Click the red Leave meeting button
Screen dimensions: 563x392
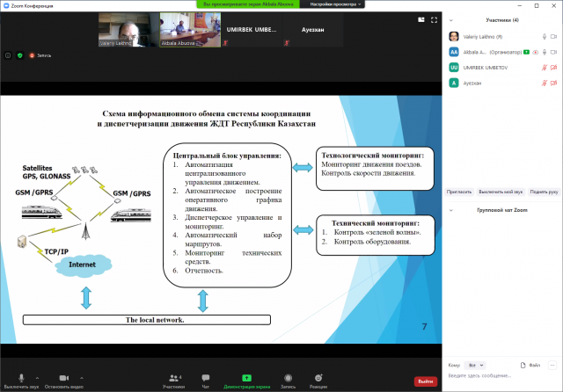[x=426, y=381]
